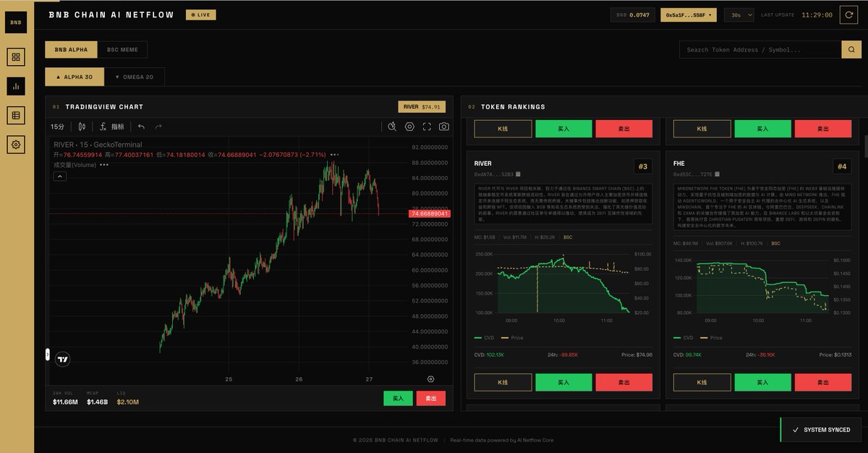Image resolution: width=868 pixels, height=453 pixels.
Task: Click the red 74.66889041 price label on the axis
Action: (x=430, y=213)
